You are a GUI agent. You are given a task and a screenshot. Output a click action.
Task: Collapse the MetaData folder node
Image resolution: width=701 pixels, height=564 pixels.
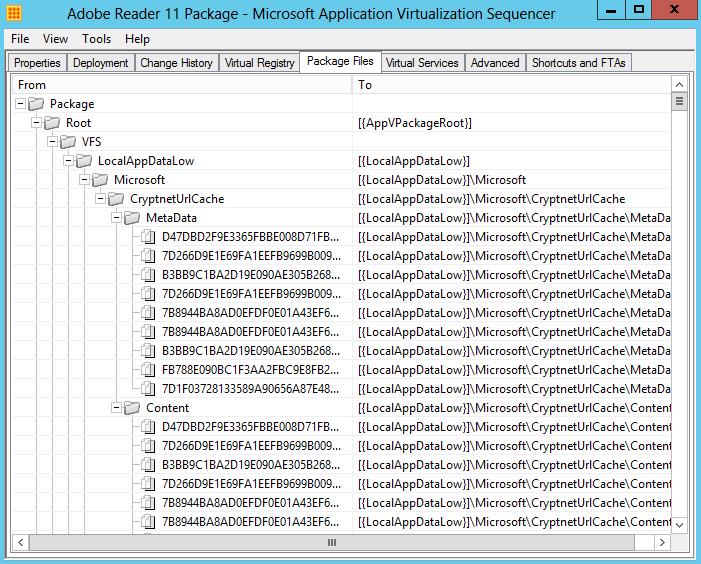(x=117, y=218)
